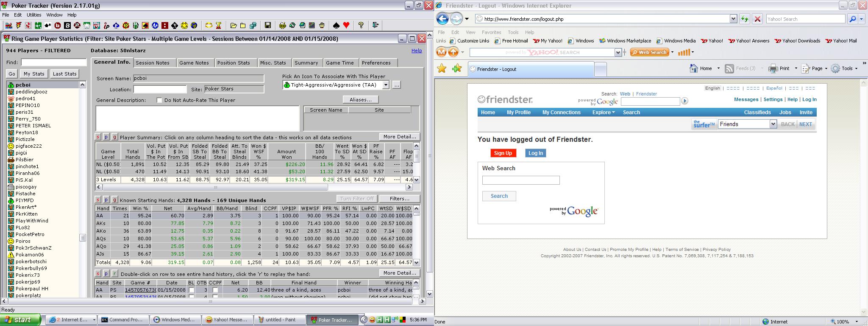Toggle the 'p' button beside Player Summary
Screen dimensions: 868x326
tap(106, 137)
